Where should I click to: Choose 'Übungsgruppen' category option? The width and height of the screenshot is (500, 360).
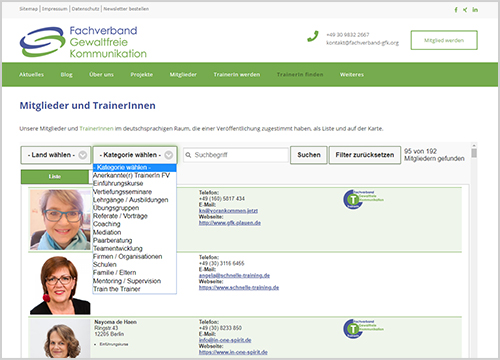134,208
